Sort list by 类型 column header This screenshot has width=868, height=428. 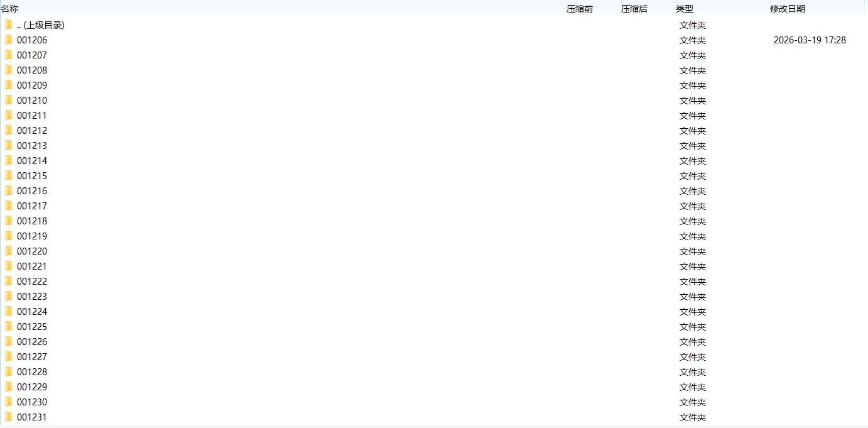(x=685, y=9)
